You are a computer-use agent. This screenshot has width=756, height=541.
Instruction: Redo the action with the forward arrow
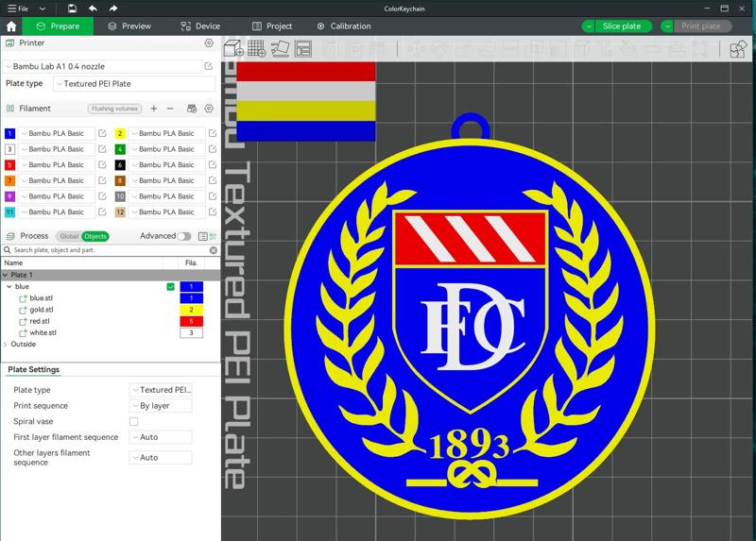[112, 8]
